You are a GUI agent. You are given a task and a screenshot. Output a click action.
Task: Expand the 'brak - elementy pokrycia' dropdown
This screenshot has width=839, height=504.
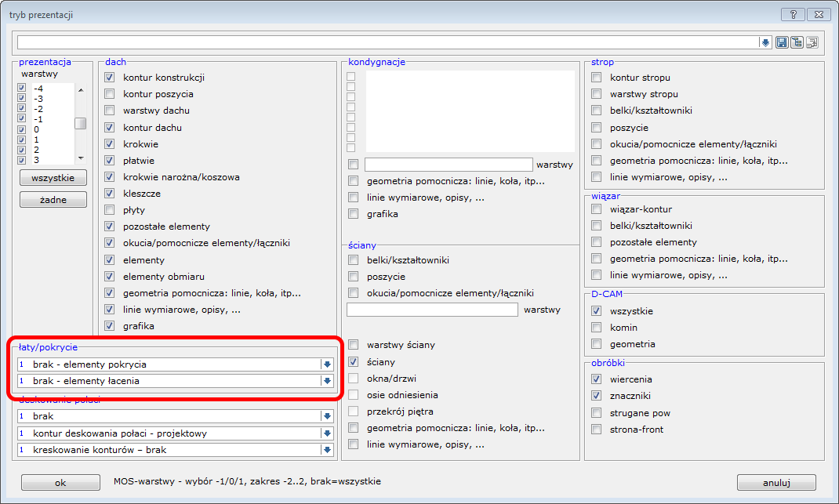[x=327, y=364]
